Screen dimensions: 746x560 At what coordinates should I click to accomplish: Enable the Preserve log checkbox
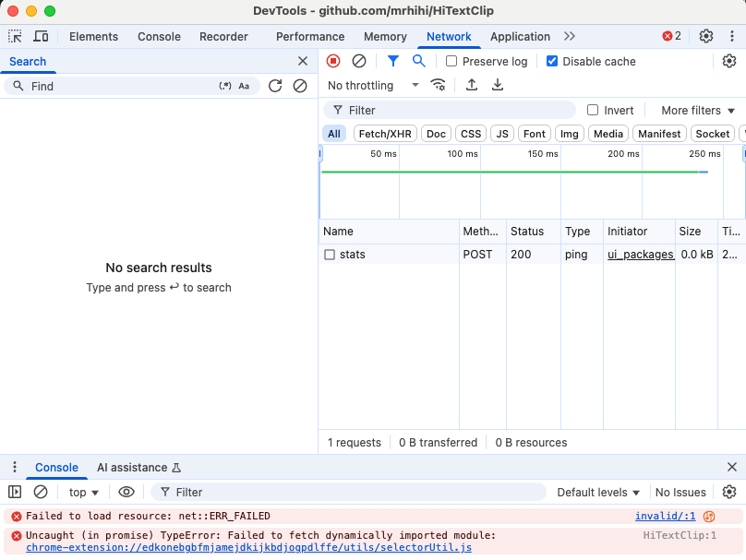click(x=451, y=61)
